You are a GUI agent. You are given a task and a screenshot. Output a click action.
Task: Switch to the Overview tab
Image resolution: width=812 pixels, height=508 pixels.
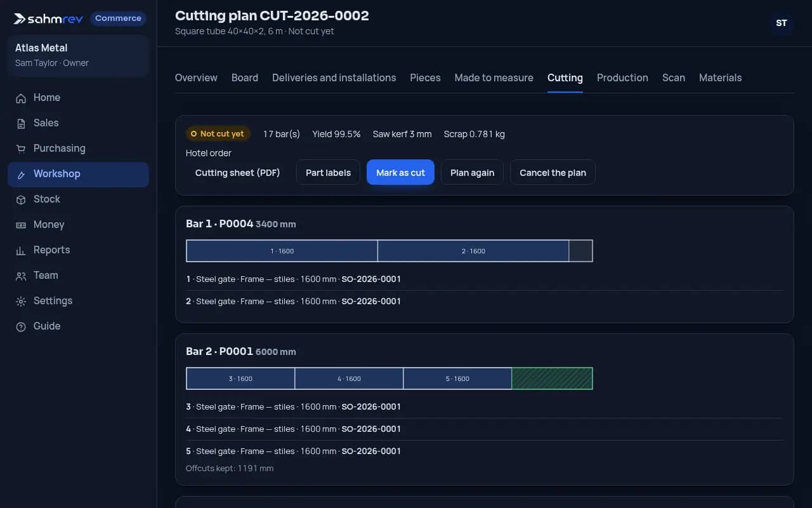point(196,77)
